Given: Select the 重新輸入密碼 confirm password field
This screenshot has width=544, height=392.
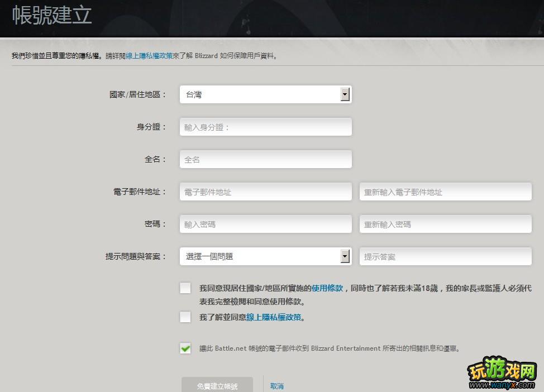Looking at the screenshot, I should [446, 224].
